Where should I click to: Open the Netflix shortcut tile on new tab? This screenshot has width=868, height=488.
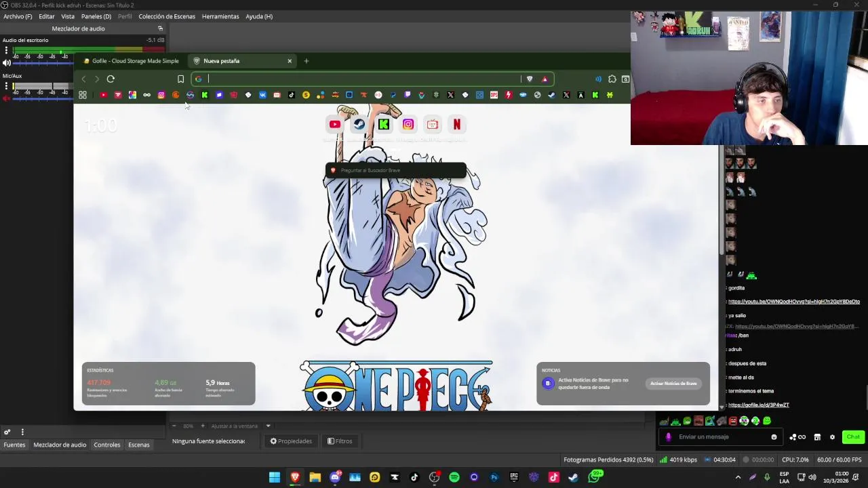tap(456, 124)
